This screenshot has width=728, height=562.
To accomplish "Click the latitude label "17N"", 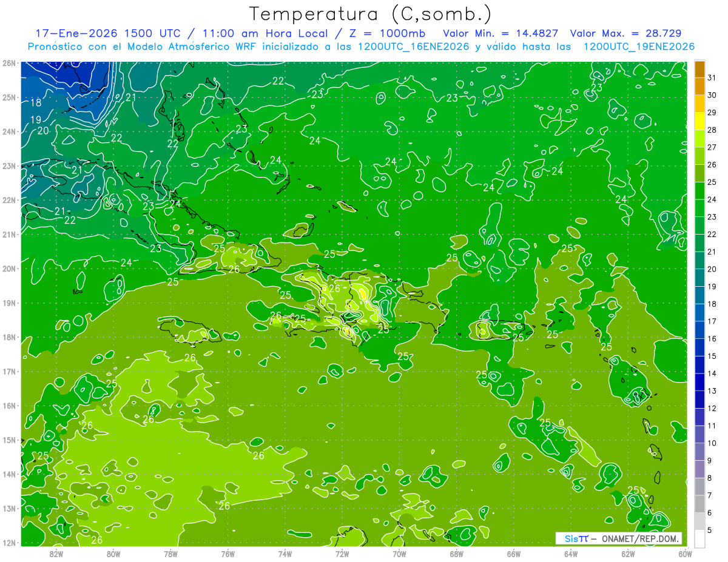I will 9,372.
